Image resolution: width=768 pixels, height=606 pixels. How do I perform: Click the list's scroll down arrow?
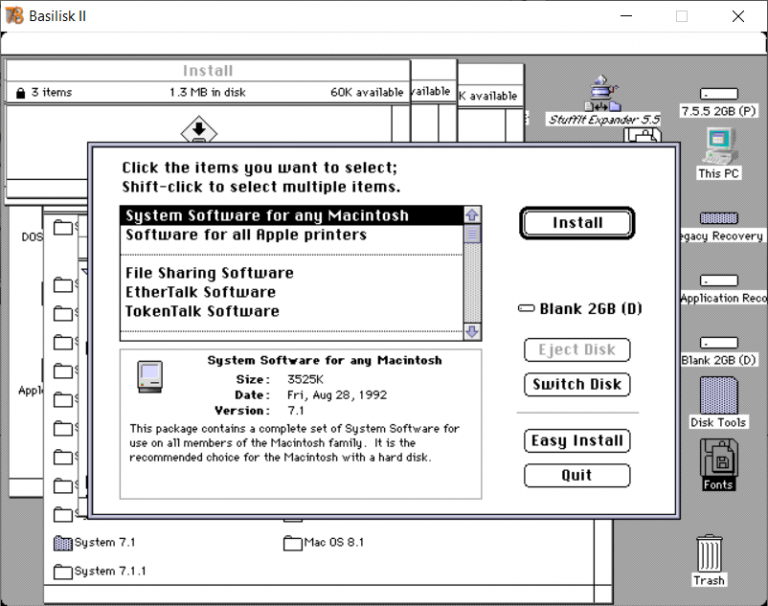[x=472, y=331]
